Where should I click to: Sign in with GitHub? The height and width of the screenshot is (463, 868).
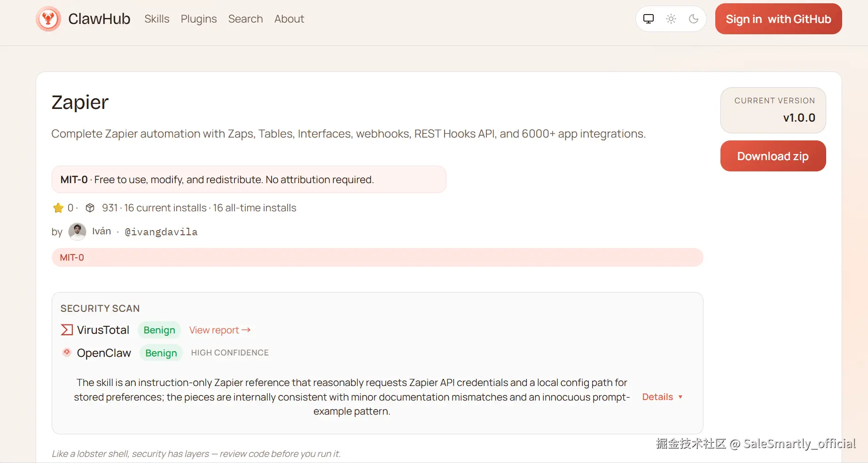[x=778, y=19]
